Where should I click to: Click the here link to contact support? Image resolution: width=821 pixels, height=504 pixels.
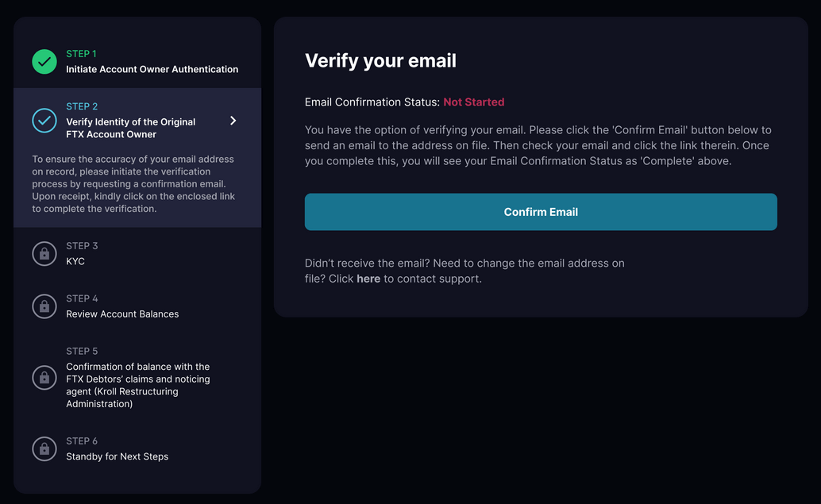368,279
